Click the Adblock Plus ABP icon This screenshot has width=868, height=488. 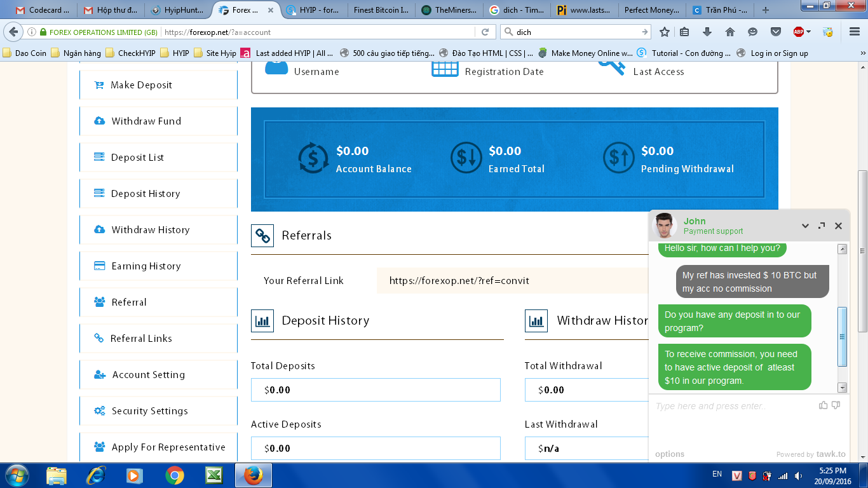[799, 32]
